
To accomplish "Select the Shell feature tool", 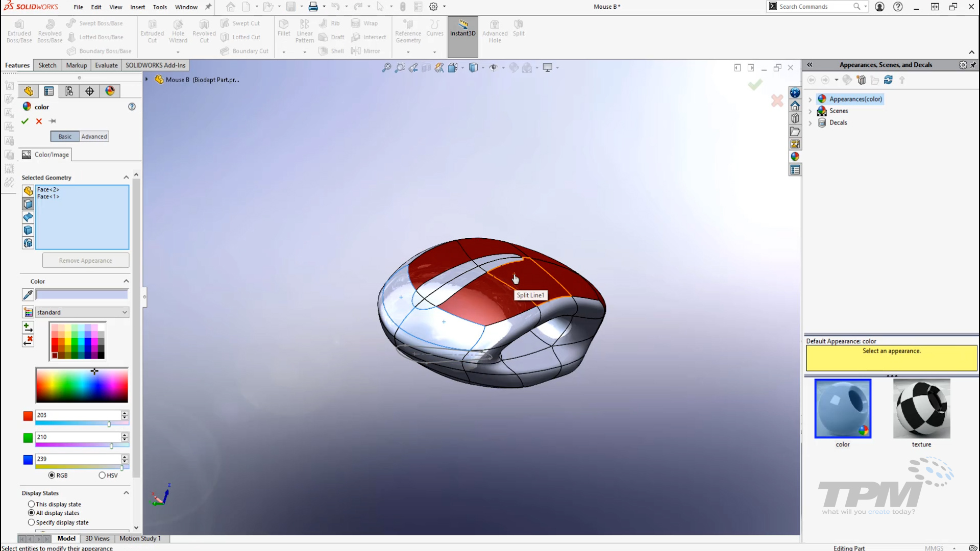I will 331,51.
